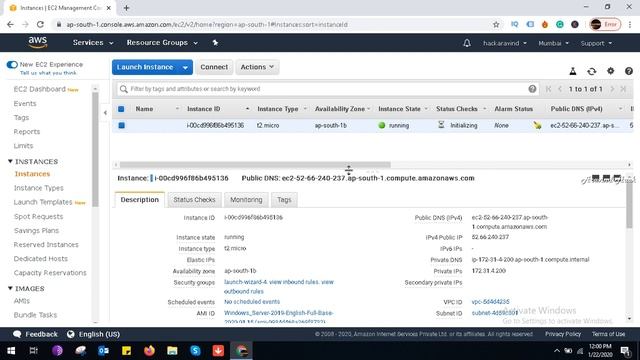Open Spot Requests in the sidebar

(x=38, y=216)
